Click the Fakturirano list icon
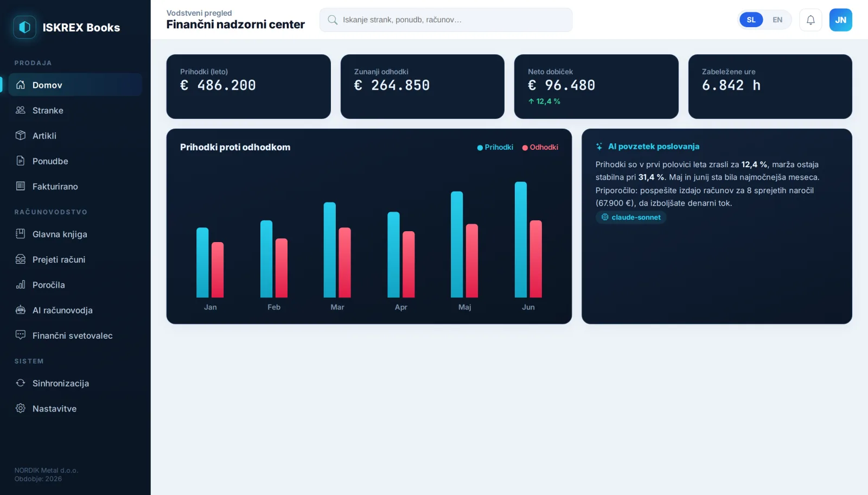The image size is (868, 495). (x=21, y=186)
